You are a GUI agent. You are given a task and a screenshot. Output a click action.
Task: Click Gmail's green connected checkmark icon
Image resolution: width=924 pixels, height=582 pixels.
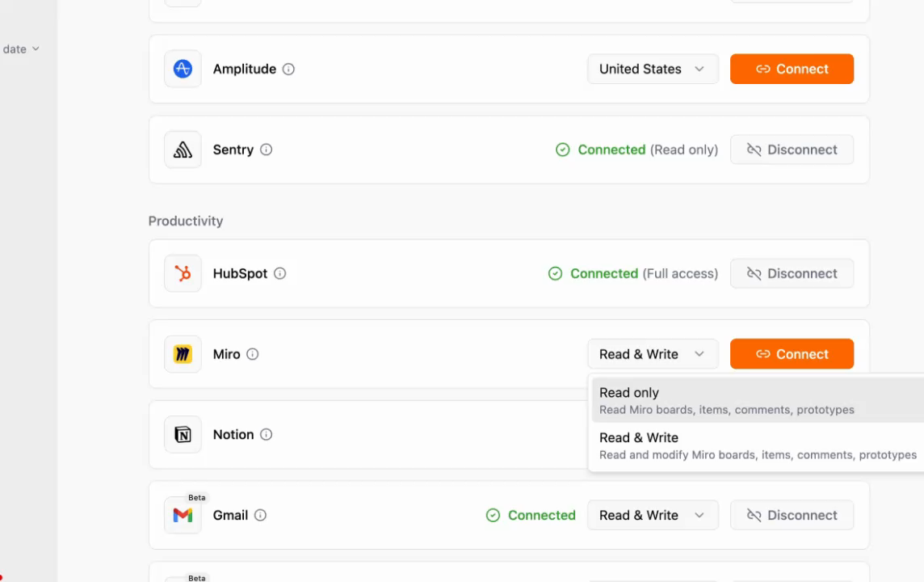[x=493, y=516]
